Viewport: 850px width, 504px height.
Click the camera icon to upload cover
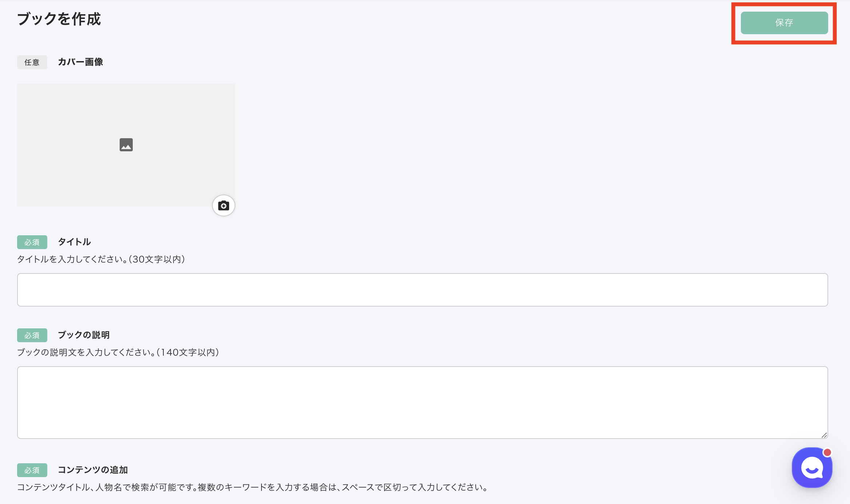(x=223, y=206)
